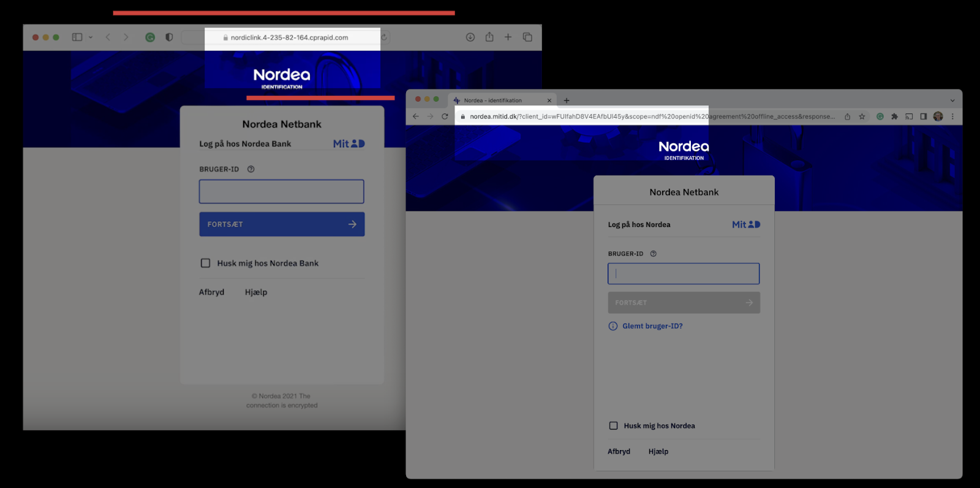Viewport: 980px width, 488px height.
Task: Open Chrome cast media icon
Action: pyautogui.click(x=909, y=116)
